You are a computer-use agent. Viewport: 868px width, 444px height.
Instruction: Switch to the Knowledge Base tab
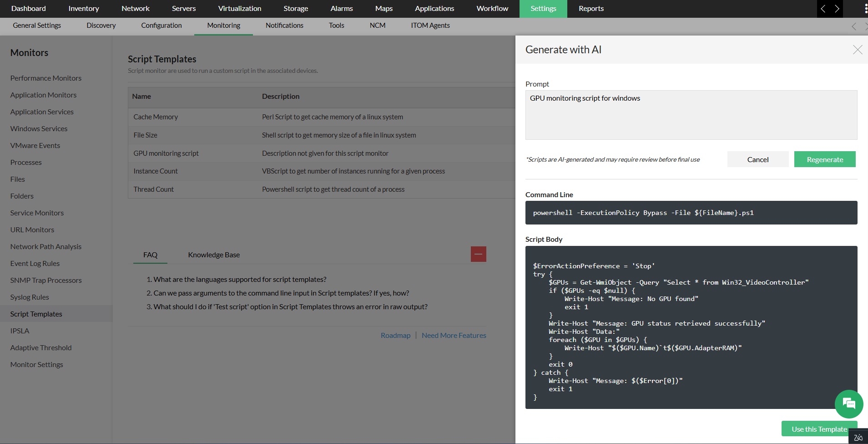pos(214,255)
